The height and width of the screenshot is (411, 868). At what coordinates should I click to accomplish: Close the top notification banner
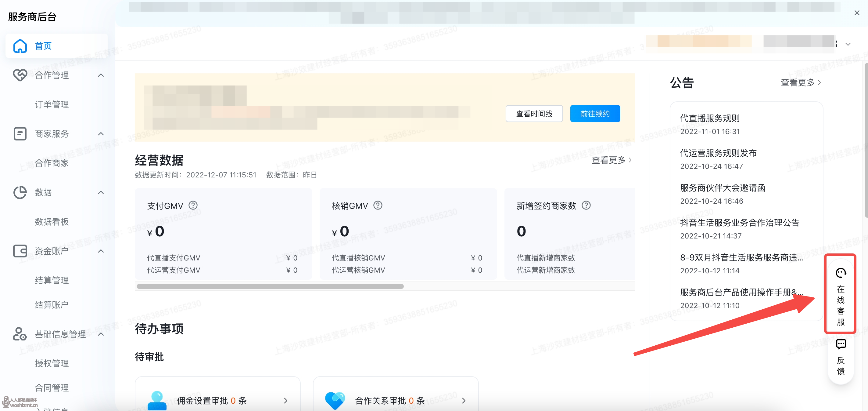click(857, 13)
